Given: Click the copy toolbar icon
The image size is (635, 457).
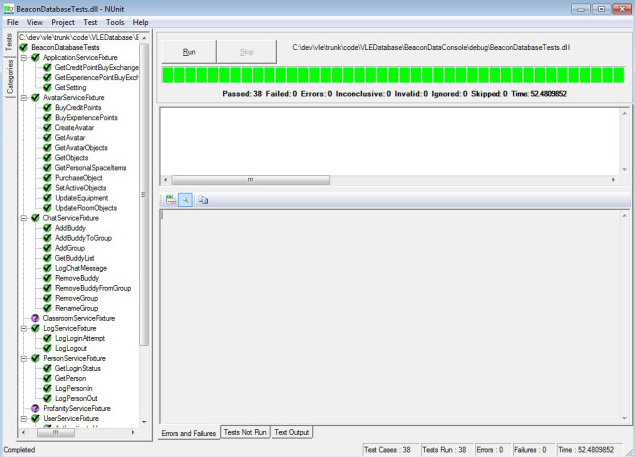Looking at the screenshot, I should [x=203, y=200].
